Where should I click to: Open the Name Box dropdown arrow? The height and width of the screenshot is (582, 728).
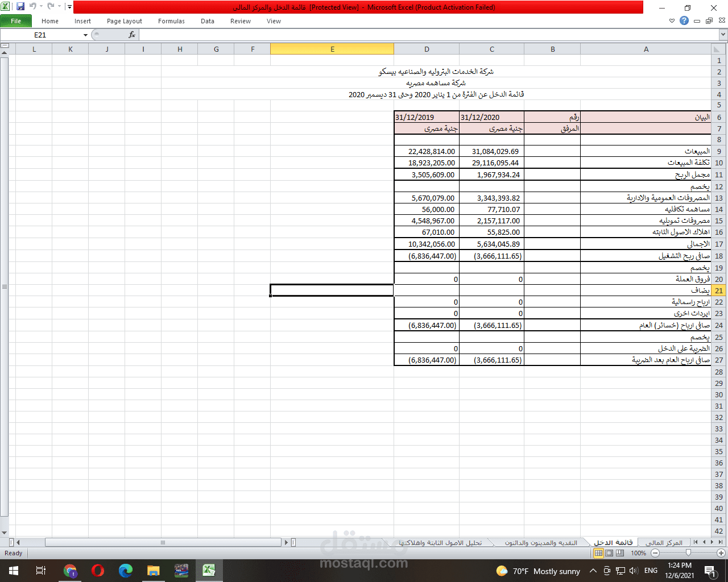click(86, 35)
